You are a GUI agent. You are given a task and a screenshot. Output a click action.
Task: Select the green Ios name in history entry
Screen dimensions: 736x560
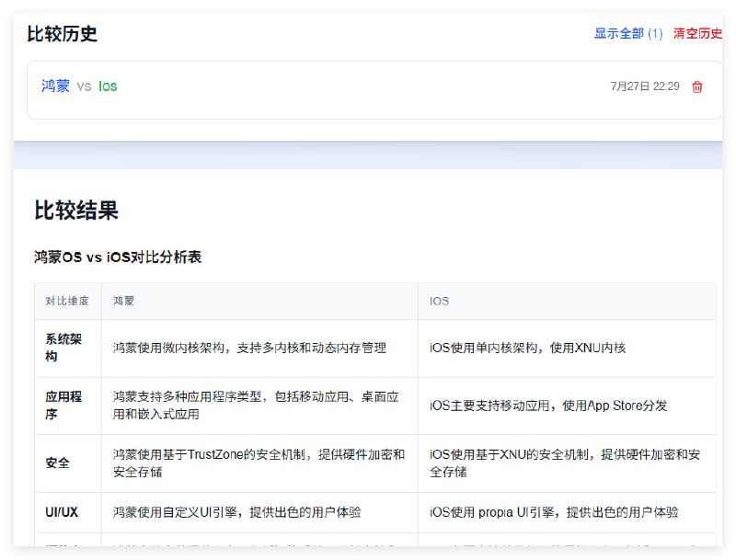coord(108,86)
